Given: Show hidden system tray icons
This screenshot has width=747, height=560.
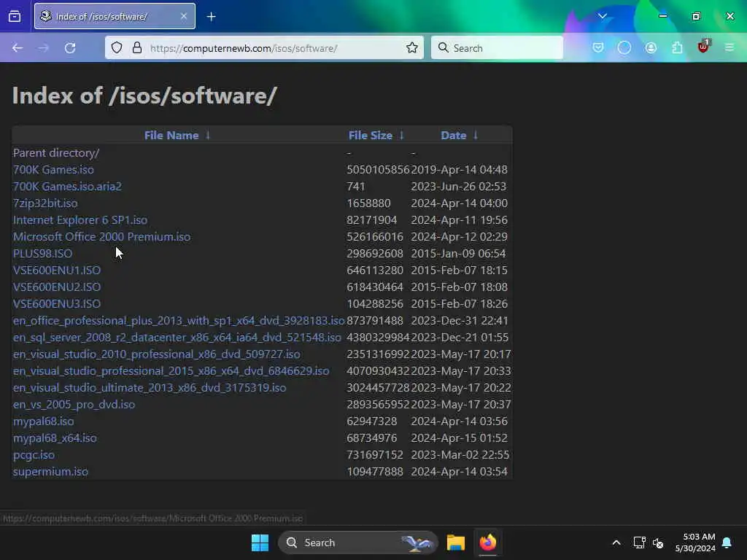Looking at the screenshot, I should pos(616,542).
